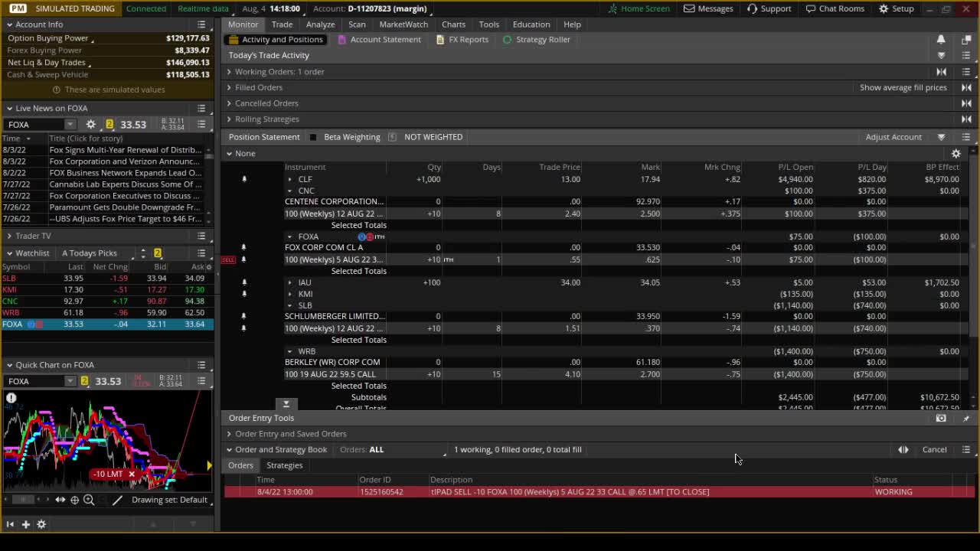This screenshot has width=980, height=551.
Task: Click Show average fill prices
Action: pos(903,87)
